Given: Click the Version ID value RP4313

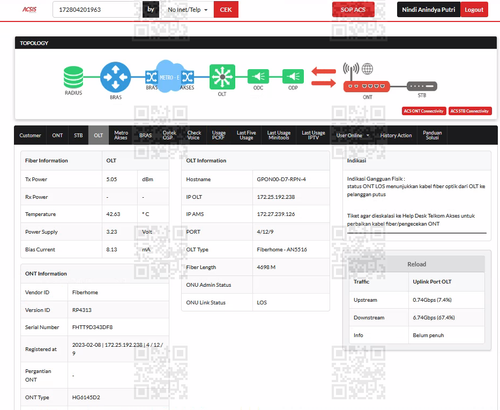Looking at the screenshot, I should click(82, 310).
